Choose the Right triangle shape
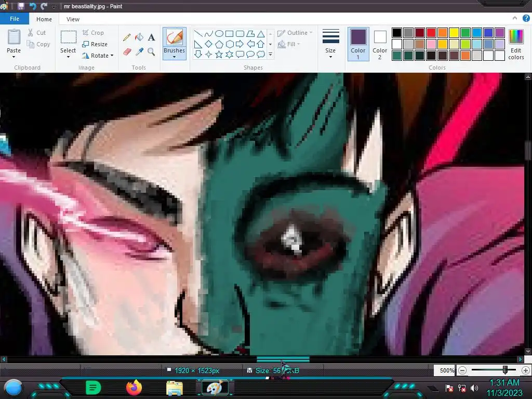Image resolution: width=532 pixels, height=399 pixels. point(198,44)
